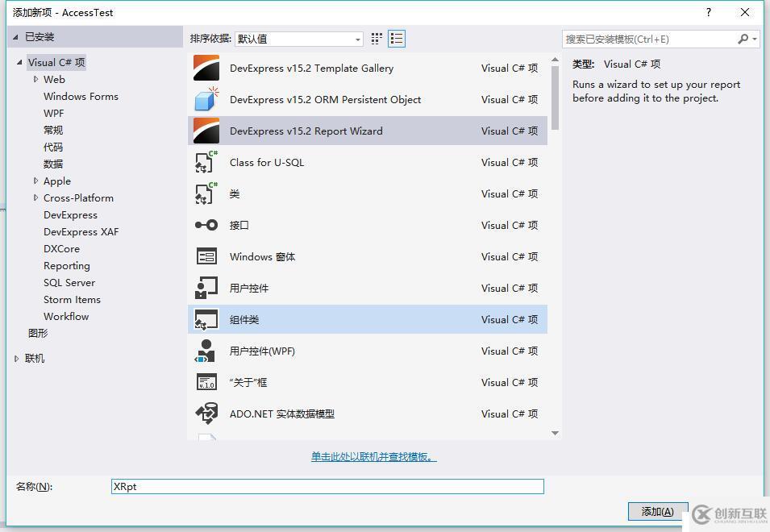
Task: Click the template list scroll up arrow
Action: click(x=555, y=60)
